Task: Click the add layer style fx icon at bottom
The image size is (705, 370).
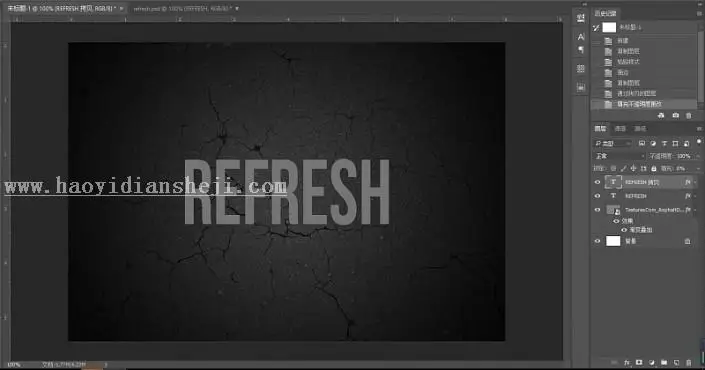Action: pyautogui.click(x=627, y=362)
